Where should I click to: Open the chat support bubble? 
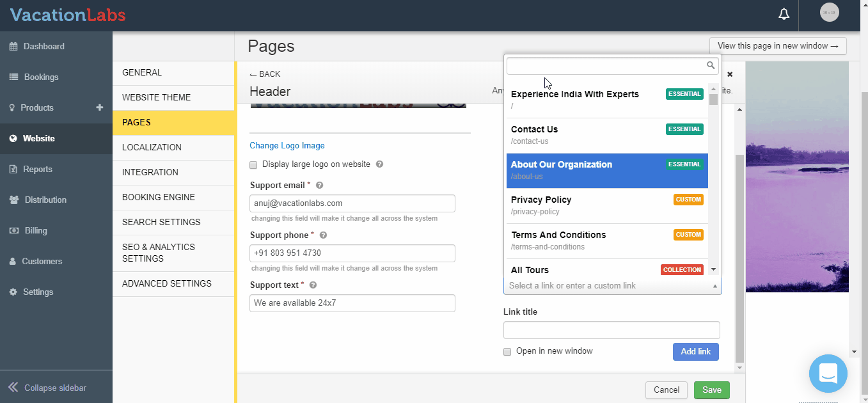[x=828, y=373]
